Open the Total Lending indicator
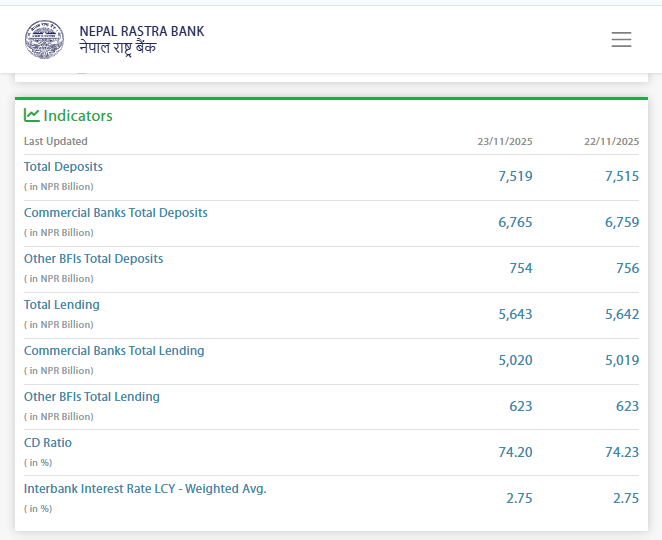Viewport: 662px width, 540px height. [62, 305]
